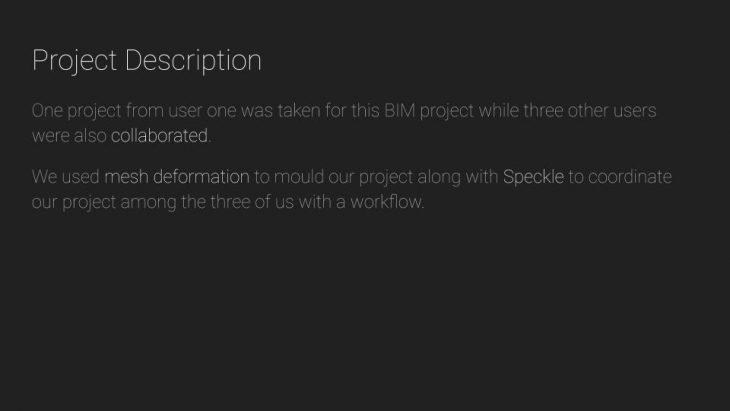Click the word "Description" in the title

(192, 61)
